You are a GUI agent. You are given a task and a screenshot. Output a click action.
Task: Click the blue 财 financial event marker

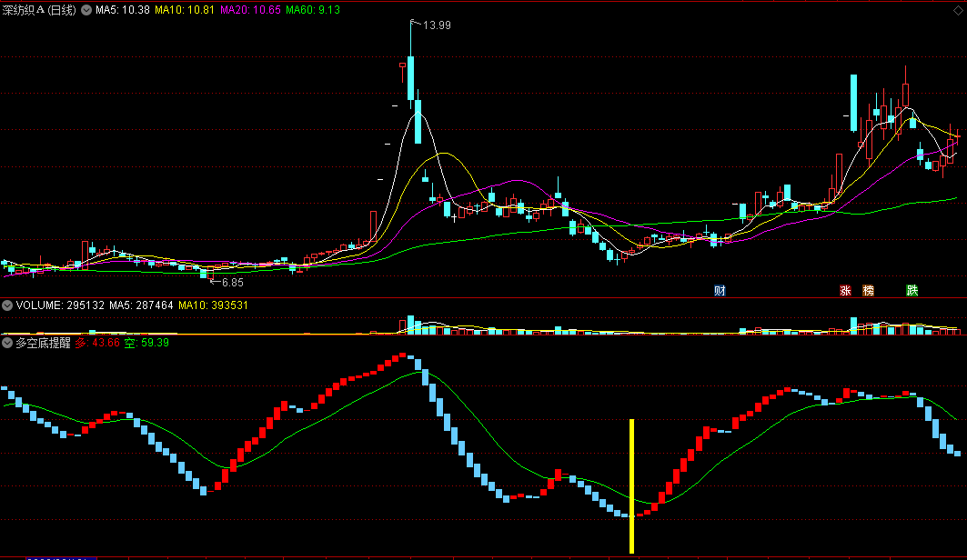coord(720,291)
